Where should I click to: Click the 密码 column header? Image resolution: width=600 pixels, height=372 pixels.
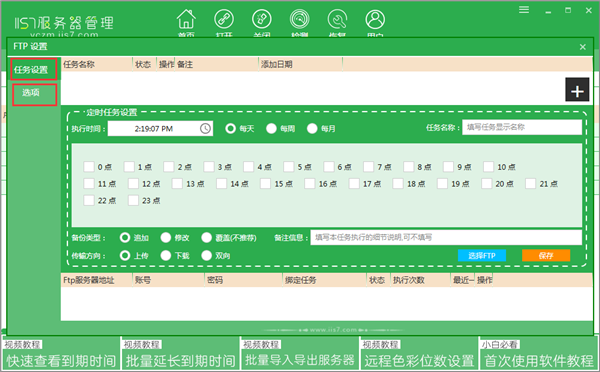click(243, 280)
